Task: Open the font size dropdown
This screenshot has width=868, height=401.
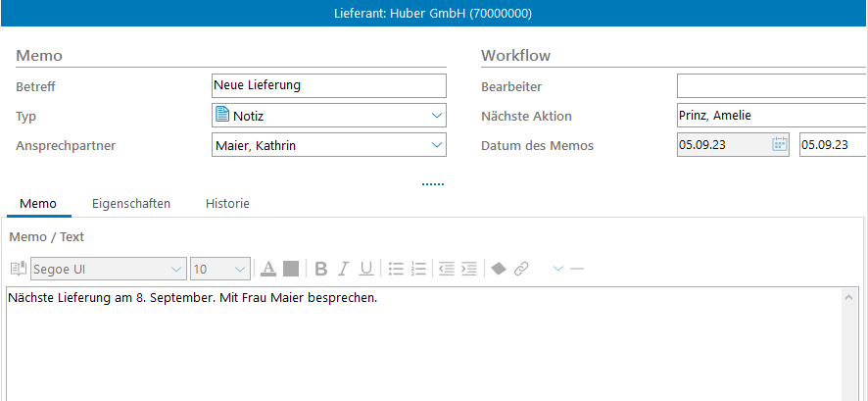Action: pyautogui.click(x=240, y=269)
